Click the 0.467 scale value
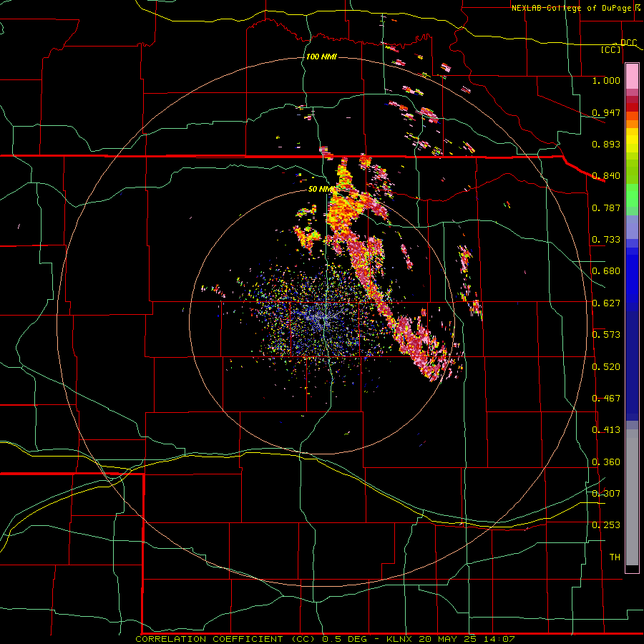 click(606, 399)
